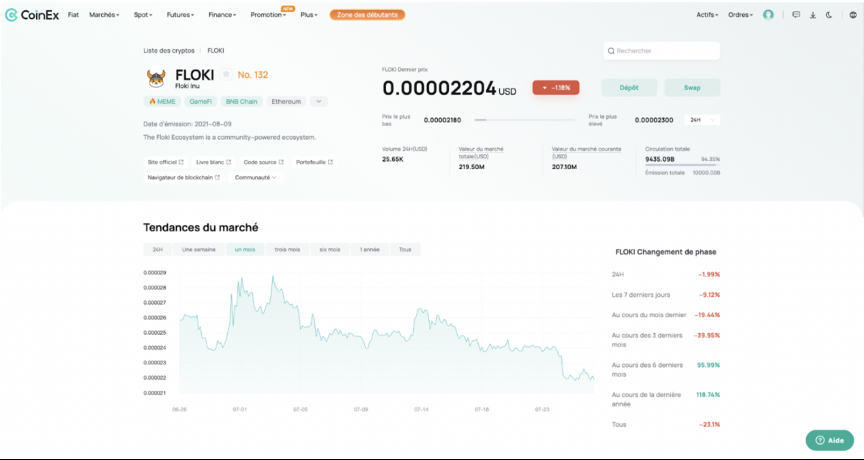
Task: Select the six mois chart tab
Action: click(x=330, y=250)
